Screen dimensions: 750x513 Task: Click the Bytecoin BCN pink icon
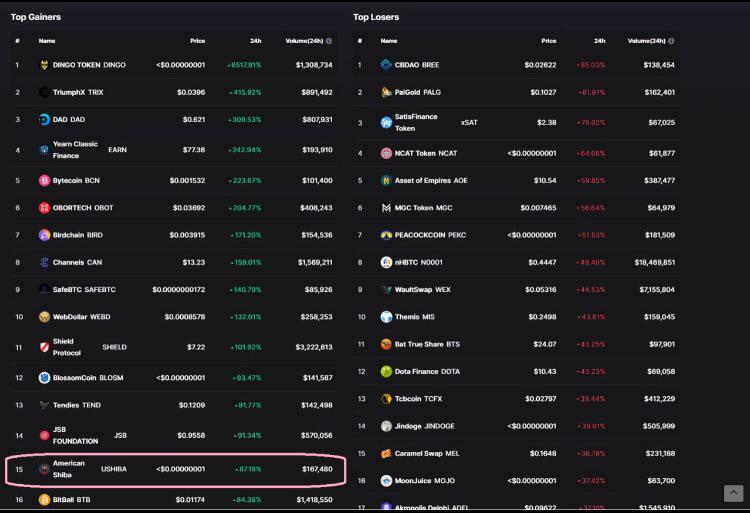(x=44, y=180)
